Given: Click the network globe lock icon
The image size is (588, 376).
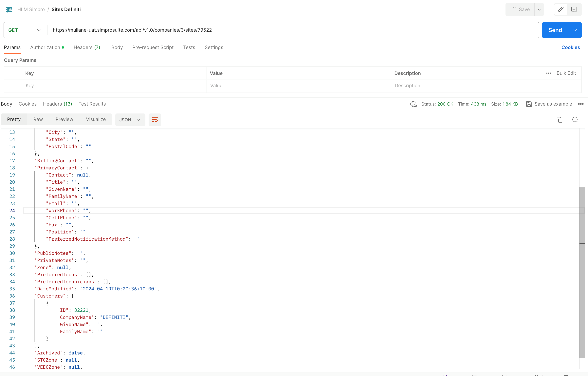Looking at the screenshot, I should [x=413, y=104].
